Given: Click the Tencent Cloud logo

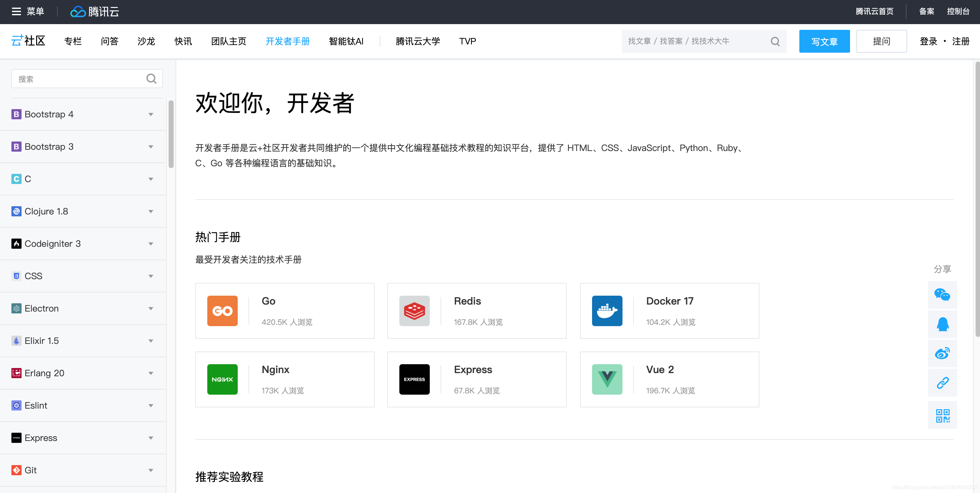Looking at the screenshot, I should (95, 11).
